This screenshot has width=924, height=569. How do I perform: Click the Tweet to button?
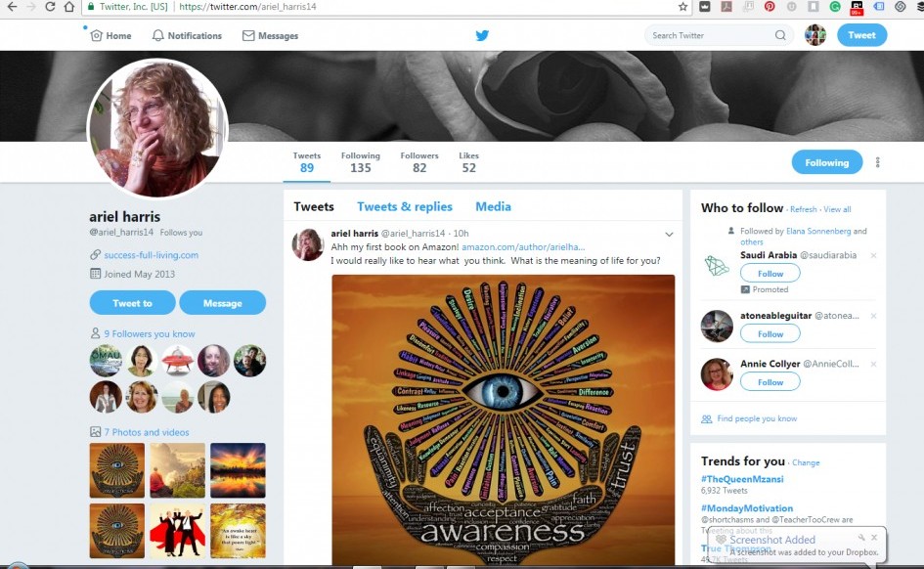133,303
